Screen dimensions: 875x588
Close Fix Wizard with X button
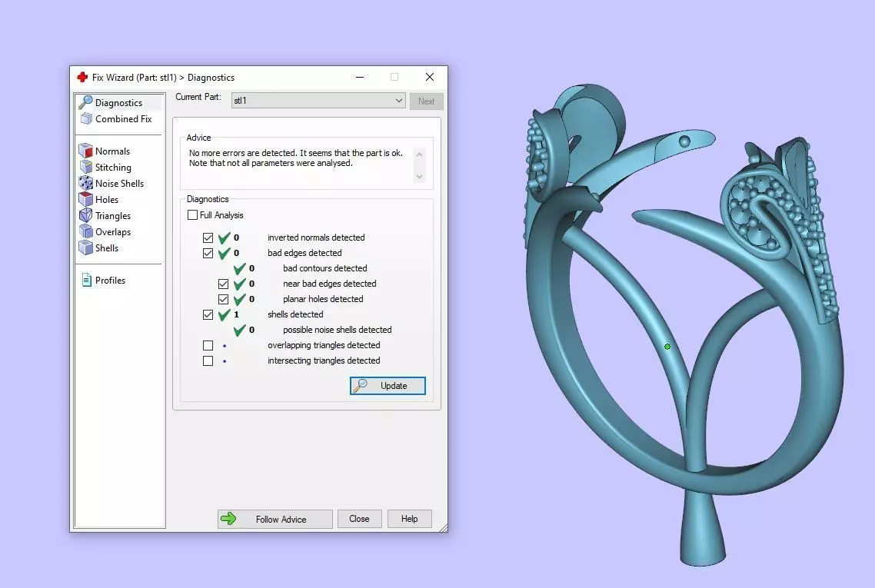[430, 77]
